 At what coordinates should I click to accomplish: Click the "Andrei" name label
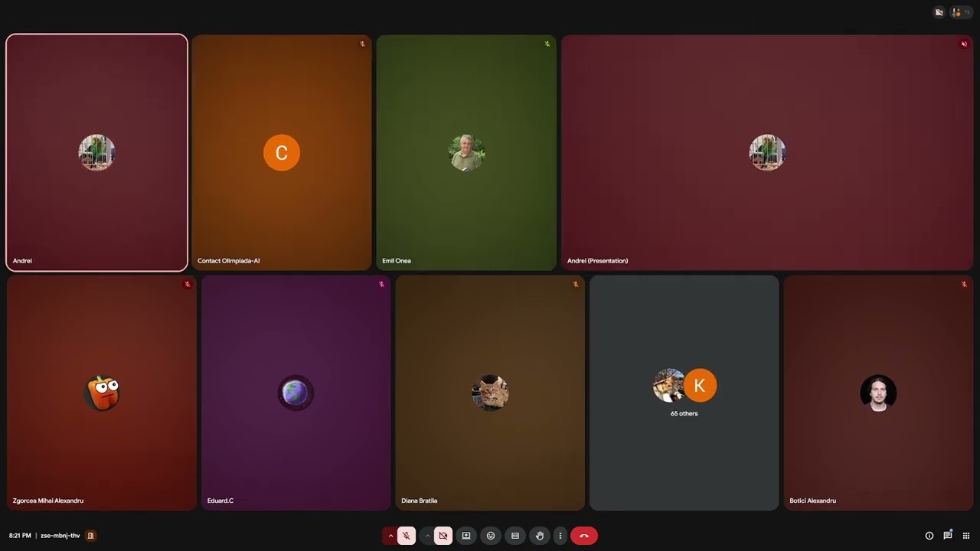coord(22,261)
